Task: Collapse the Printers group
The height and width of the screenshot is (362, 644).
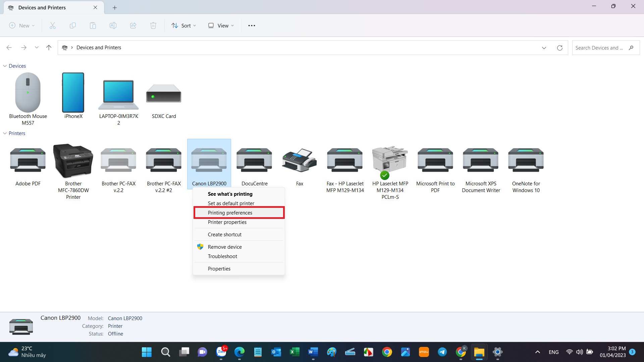Action: pos(5,133)
